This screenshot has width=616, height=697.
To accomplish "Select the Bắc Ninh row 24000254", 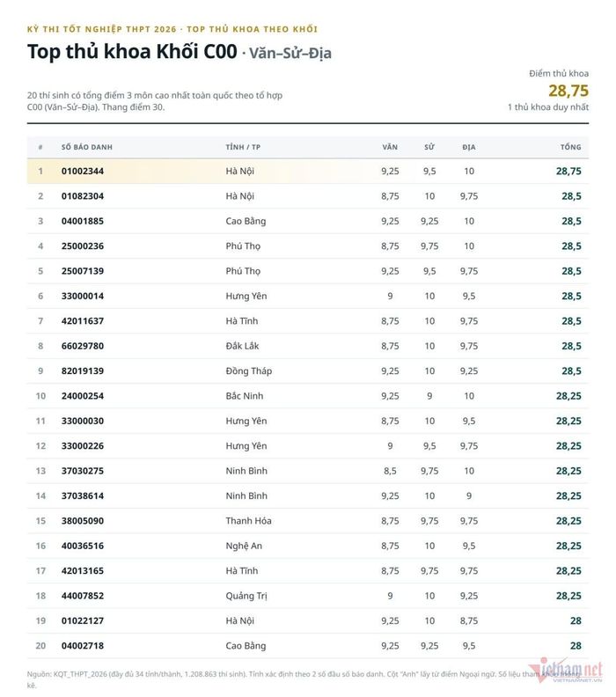I will point(307,396).
